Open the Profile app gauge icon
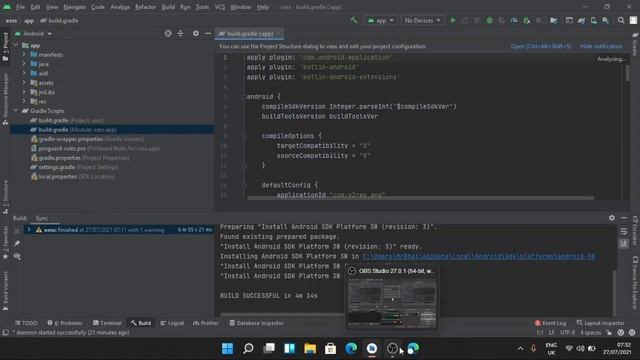The height and width of the screenshot is (360, 640). tap(514, 20)
